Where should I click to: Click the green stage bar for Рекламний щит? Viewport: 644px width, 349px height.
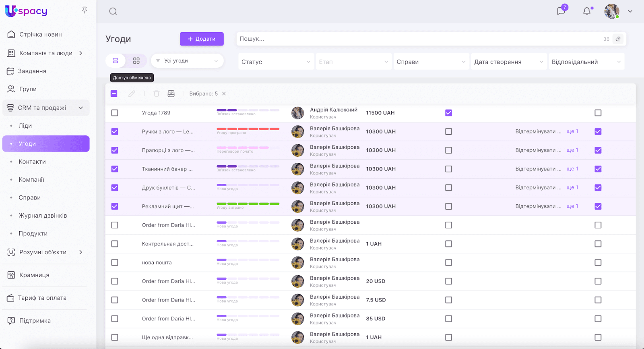point(248,204)
